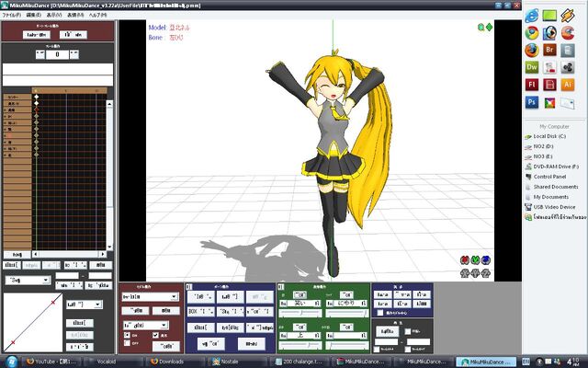Open the dropdown beside the interpolation curve
Image resolution: width=588 pixels, height=368 pixels.
coord(84,305)
